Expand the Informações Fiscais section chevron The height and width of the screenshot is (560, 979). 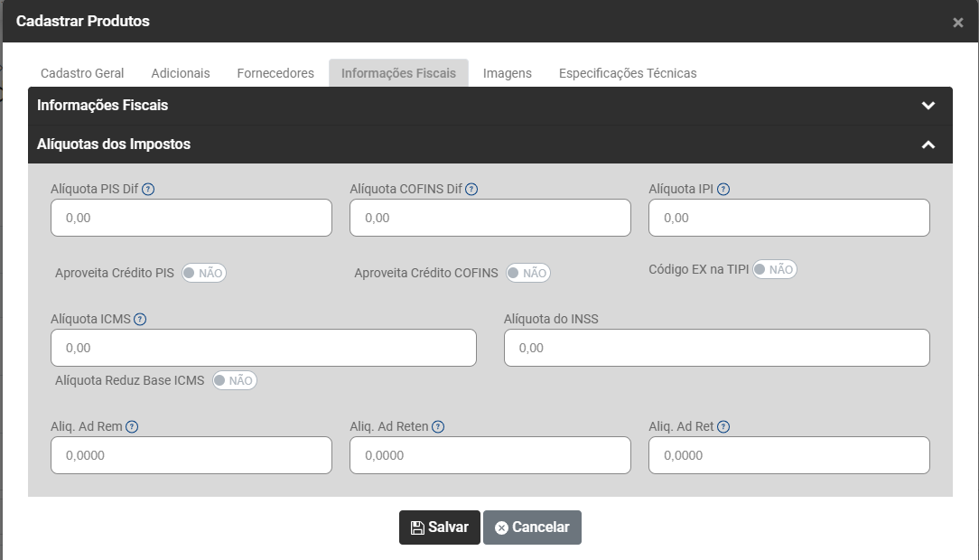click(928, 106)
